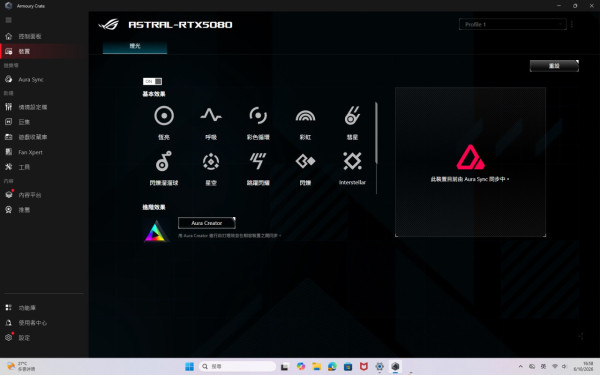Select the 彩色循環 color cycle effect
The width and height of the screenshot is (600, 375).
[x=258, y=122]
